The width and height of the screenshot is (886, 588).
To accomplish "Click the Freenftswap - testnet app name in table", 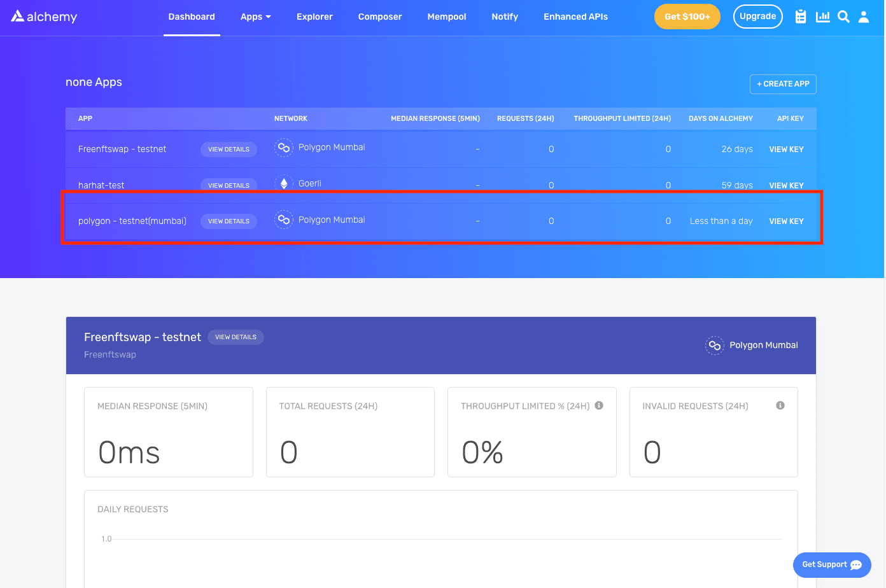I will click(x=122, y=150).
